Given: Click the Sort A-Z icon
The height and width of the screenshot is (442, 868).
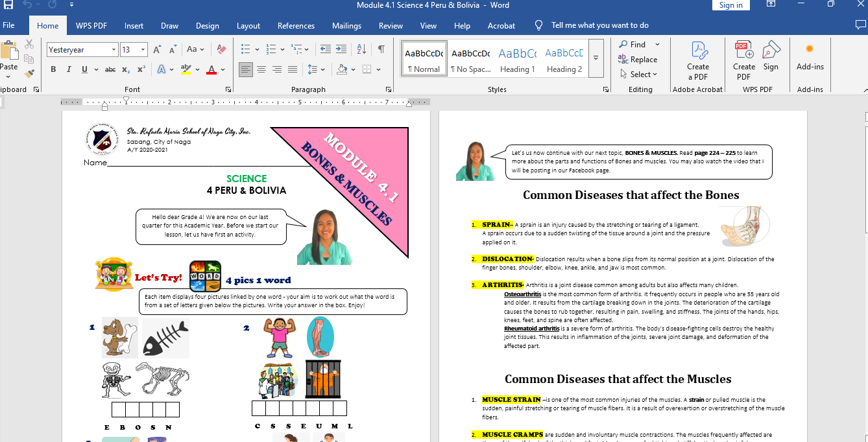Looking at the screenshot, I should (362, 49).
